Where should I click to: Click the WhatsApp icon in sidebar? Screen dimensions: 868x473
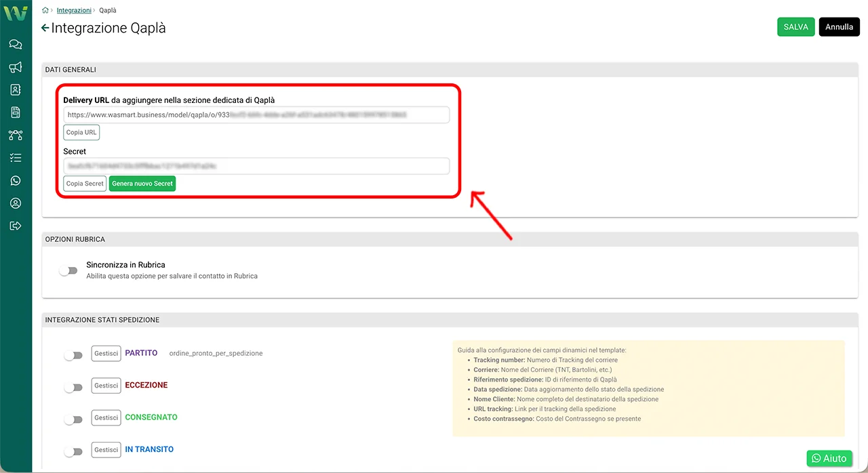(x=16, y=180)
